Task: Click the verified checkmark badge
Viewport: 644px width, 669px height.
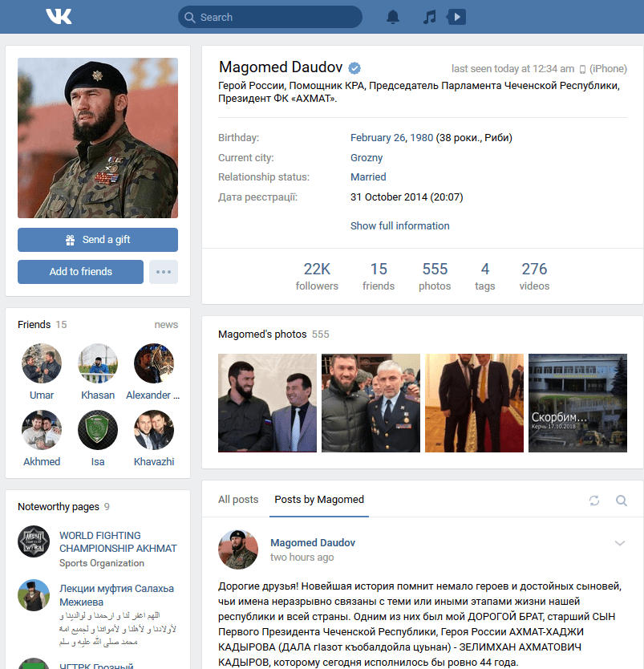Action: pos(354,68)
